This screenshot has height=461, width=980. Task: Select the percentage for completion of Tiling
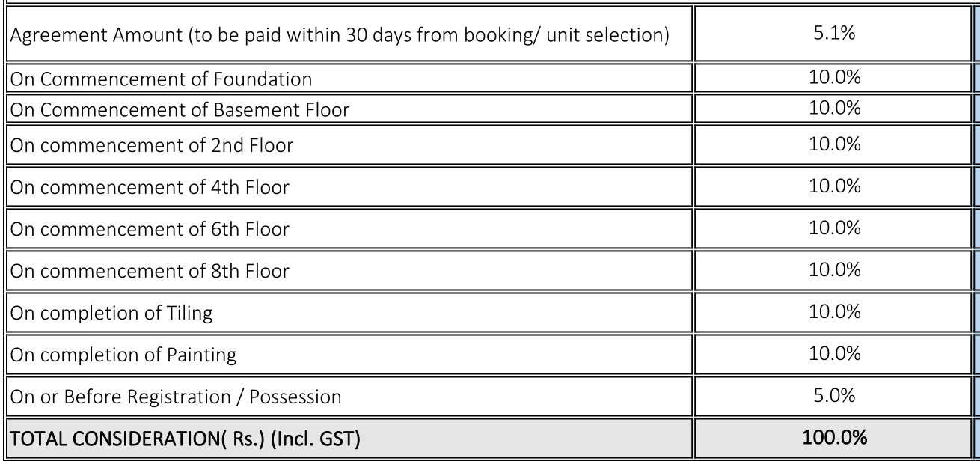coord(834,311)
